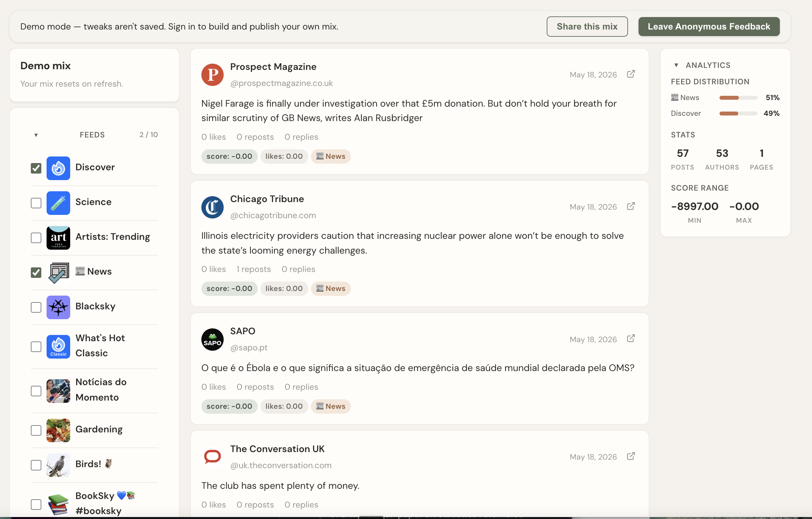Click "0 replies" on the SAPO post
The width and height of the screenshot is (812, 519).
[301, 387]
